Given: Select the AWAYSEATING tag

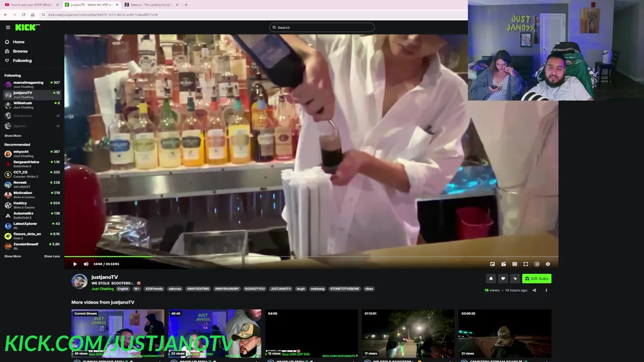Looking at the screenshot, I should click(198, 289).
